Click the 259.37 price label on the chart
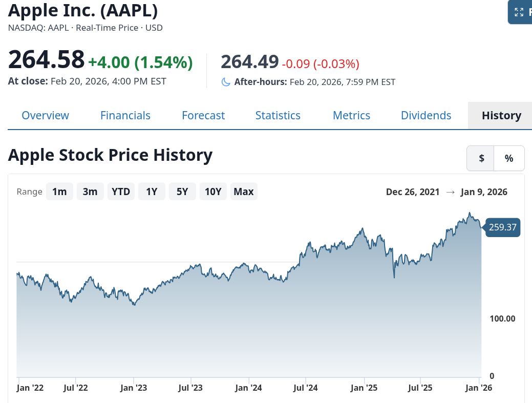The width and height of the screenshot is (532, 403). pyautogui.click(x=502, y=227)
